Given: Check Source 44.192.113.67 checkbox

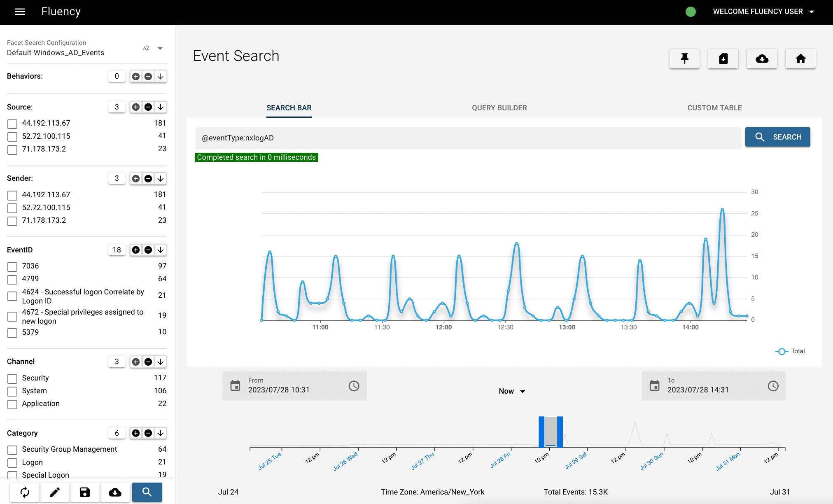Looking at the screenshot, I should click(x=12, y=124).
